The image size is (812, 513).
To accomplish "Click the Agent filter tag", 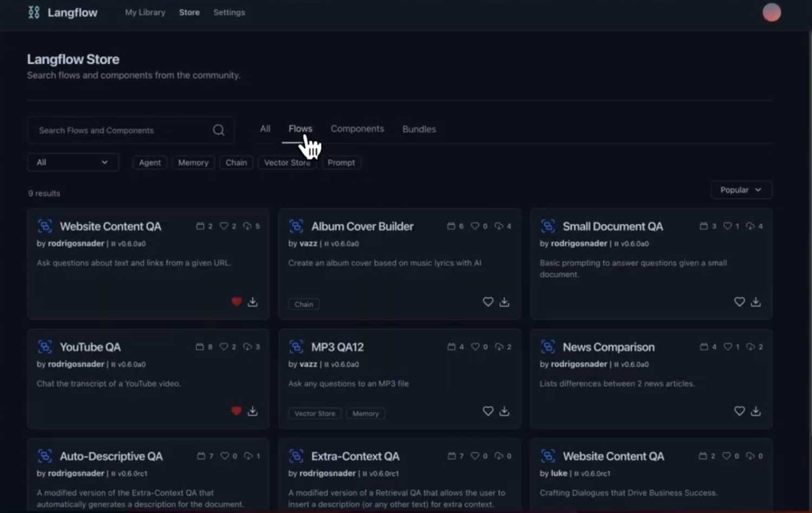I will click(150, 162).
